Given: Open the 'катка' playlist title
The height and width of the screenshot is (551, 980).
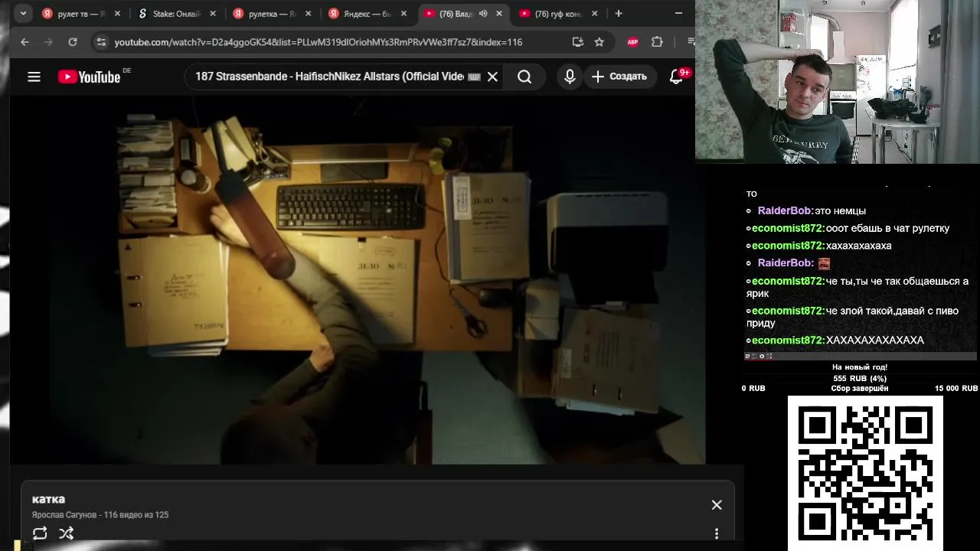Looking at the screenshot, I should (x=48, y=499).
